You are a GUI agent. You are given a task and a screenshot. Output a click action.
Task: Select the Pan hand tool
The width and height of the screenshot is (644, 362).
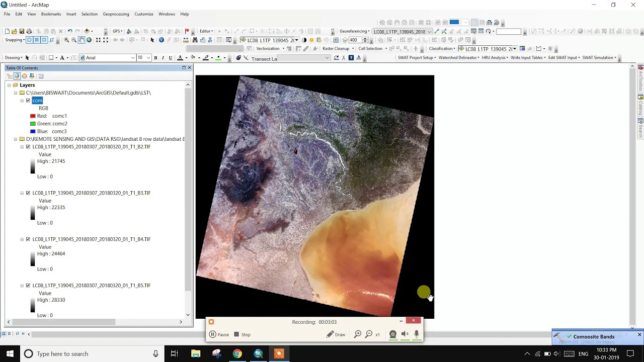pyautogui.click(x=81, y=40)
